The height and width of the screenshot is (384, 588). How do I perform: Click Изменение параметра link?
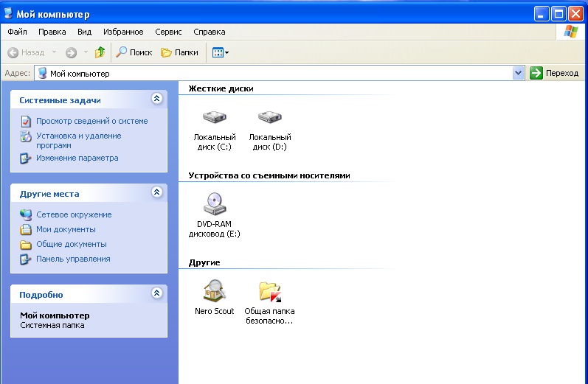[x=77, y=158]
